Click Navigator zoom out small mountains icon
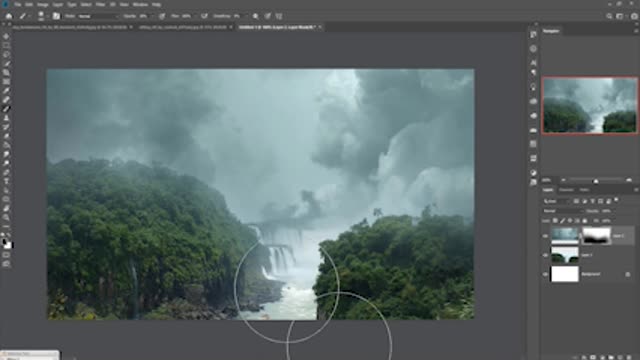640x360 pixels. 564,180
